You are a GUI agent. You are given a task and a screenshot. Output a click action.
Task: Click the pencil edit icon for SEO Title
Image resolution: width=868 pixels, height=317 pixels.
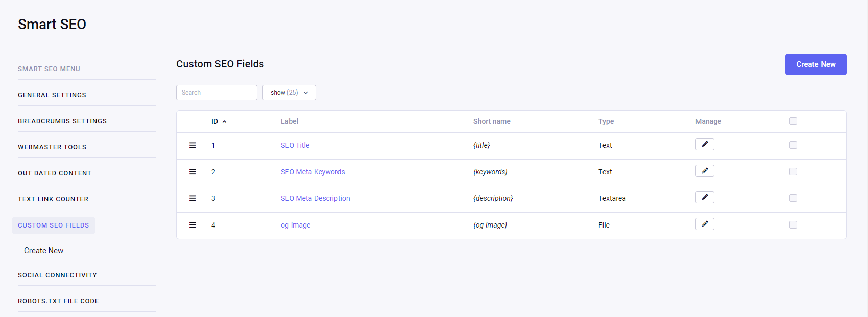705,144
